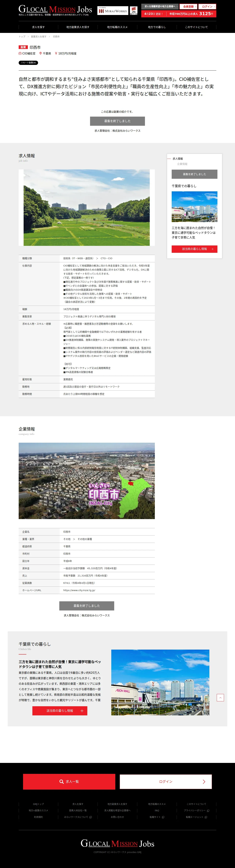Screen dimensions: 235x868
Task: Open このサイトについて navigation item
Action: coord(196,27)
